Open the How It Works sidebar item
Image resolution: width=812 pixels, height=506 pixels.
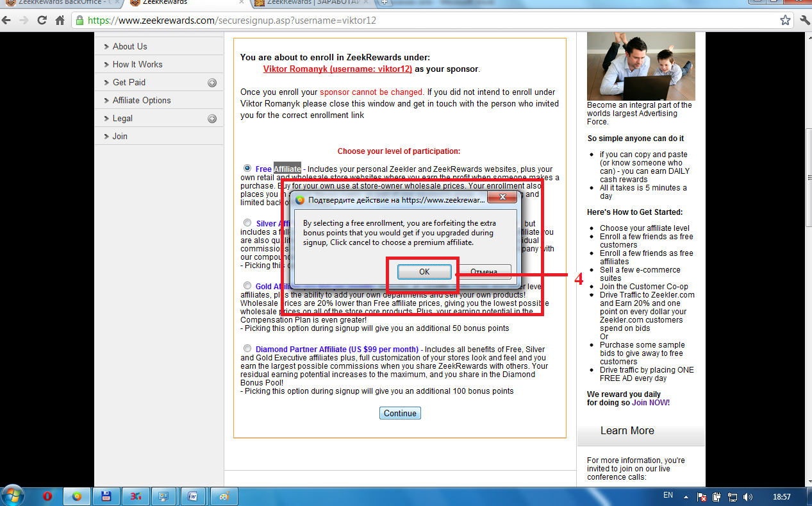(x=159, y=64)
